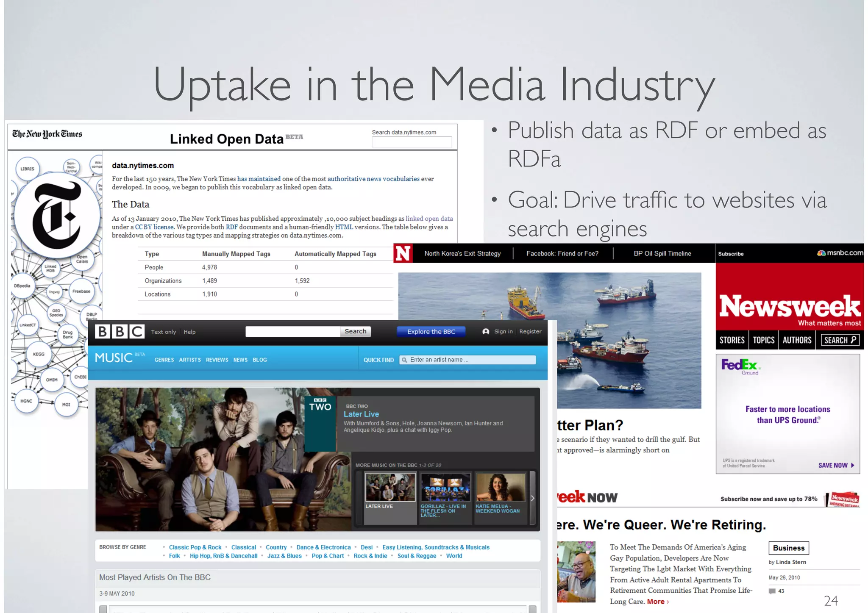Click the Quick Find magnifier icon
Screen dimensions: 868x613
click(404, 360)
